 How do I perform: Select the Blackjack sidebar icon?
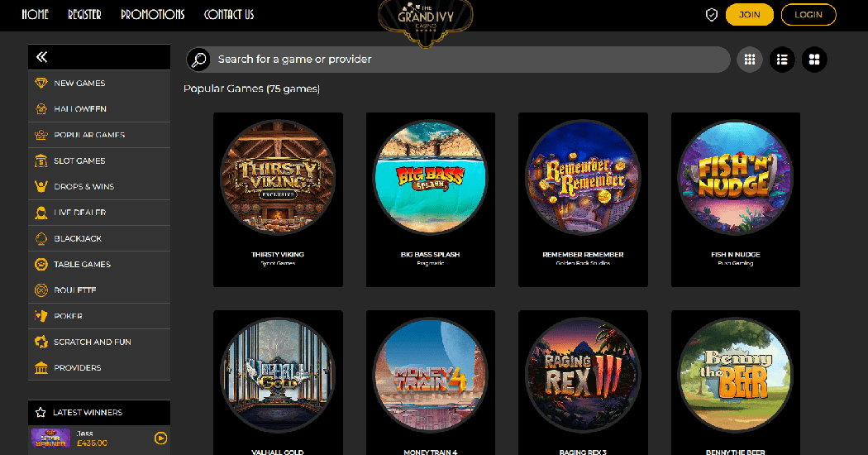[41, 238]
